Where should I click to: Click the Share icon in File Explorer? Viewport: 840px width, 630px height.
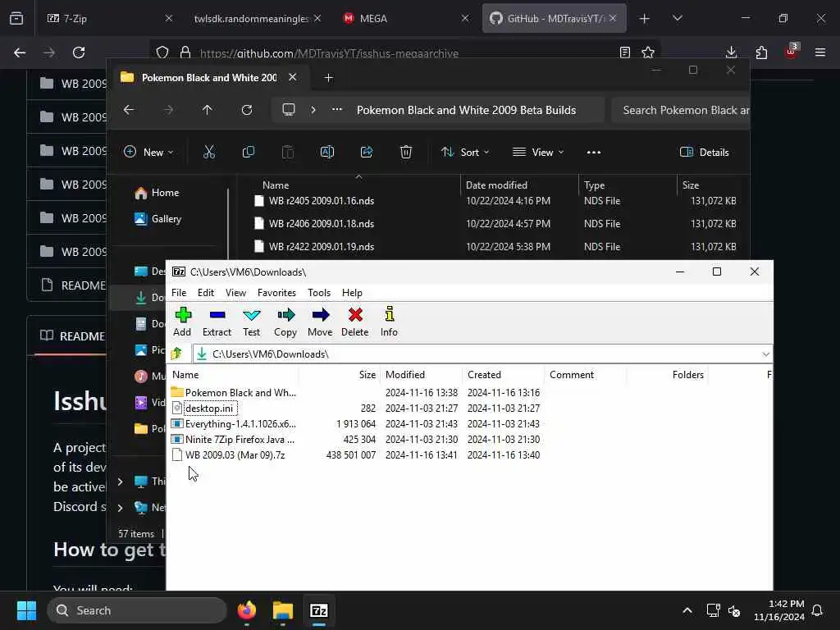coord(367,152)
